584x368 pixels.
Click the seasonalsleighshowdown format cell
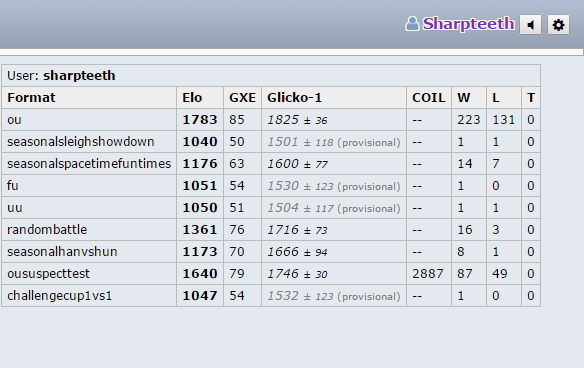89,142
